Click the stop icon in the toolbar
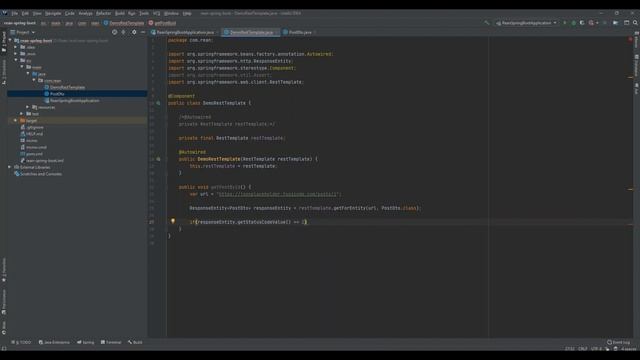 pyautogui.click(x=605, y=23)
